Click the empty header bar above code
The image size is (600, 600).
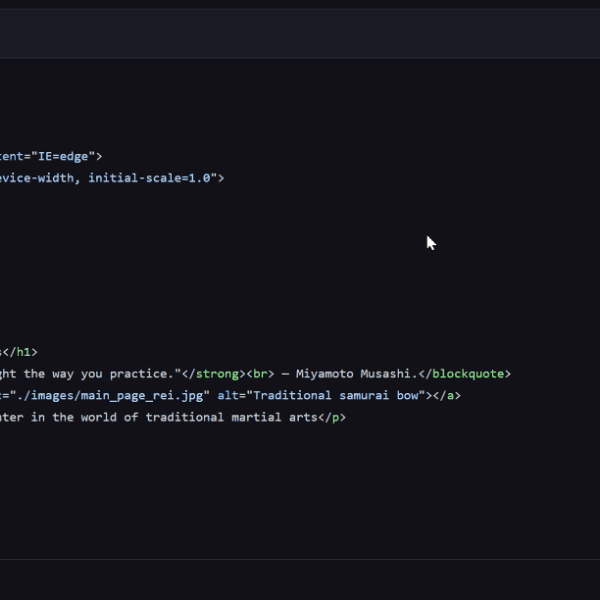pyautogui.click(x=300, y=33)
